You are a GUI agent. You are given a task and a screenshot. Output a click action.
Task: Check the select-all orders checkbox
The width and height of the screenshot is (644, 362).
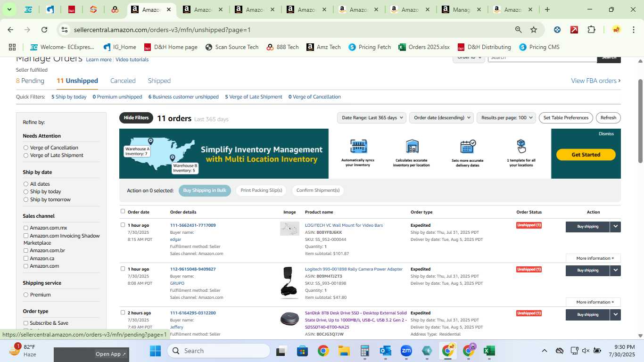point(123,211)
